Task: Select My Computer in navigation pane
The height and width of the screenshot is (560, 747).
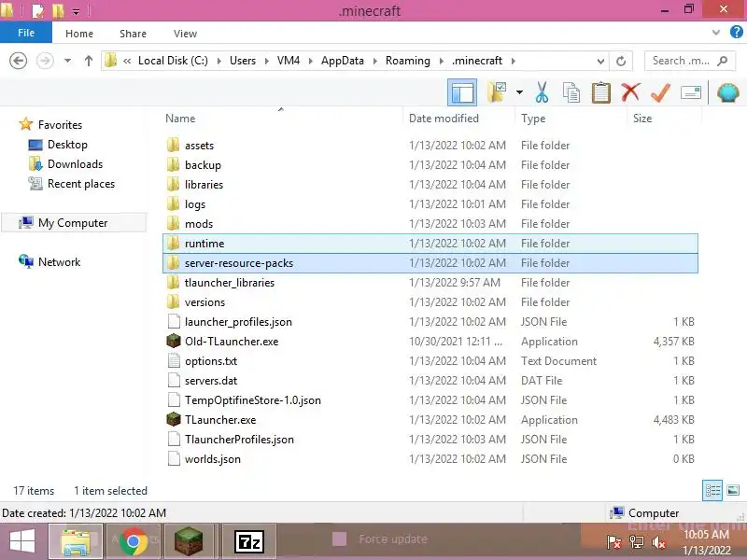Action: click(74, 223)
